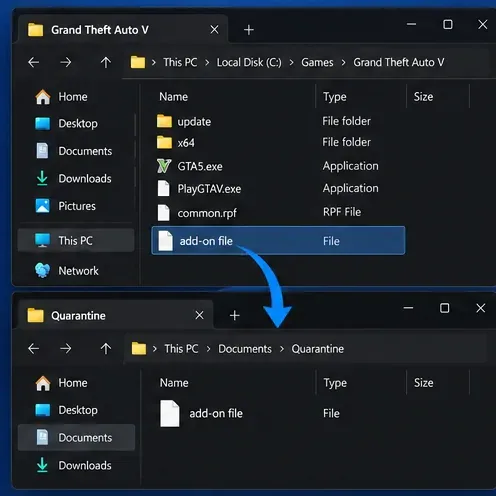This screenshot has height=496, width=496.
Task: Go forward in the Quarantine window
Action: tap(66, 349)
